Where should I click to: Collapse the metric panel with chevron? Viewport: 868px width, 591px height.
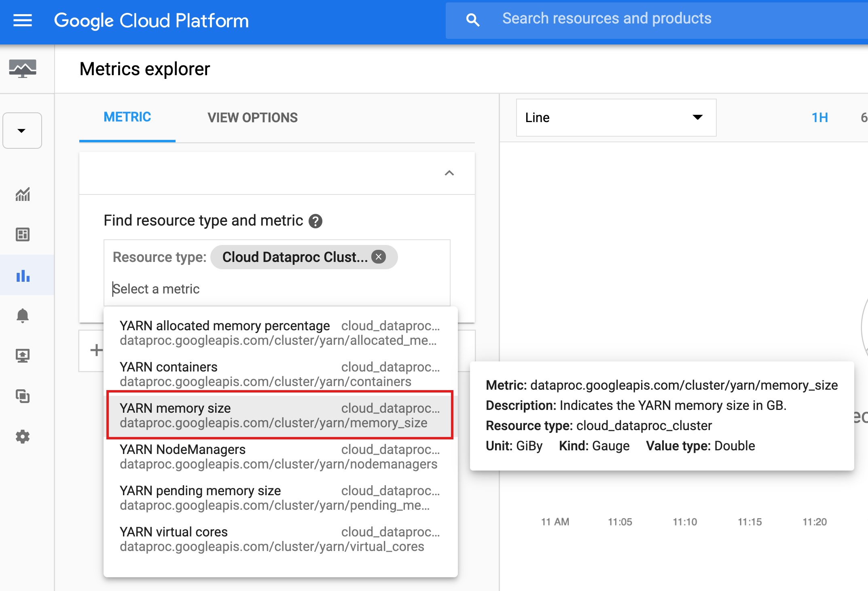(x=449, y=173)
